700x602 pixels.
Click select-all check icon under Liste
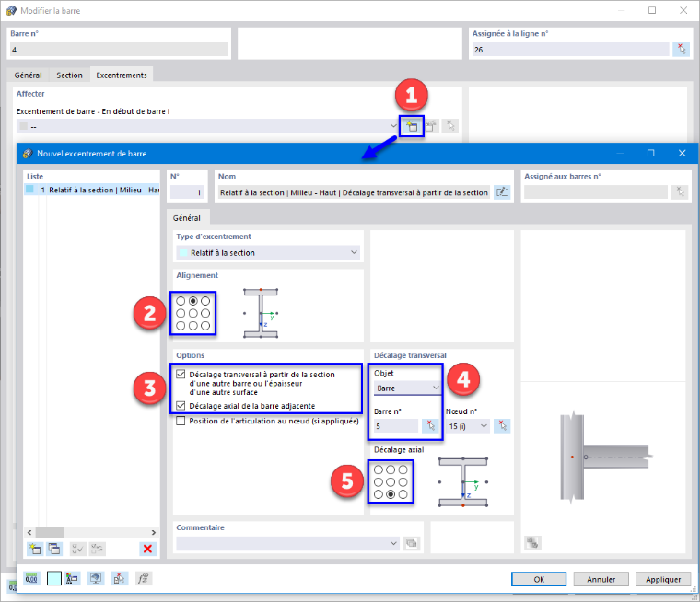77,549
